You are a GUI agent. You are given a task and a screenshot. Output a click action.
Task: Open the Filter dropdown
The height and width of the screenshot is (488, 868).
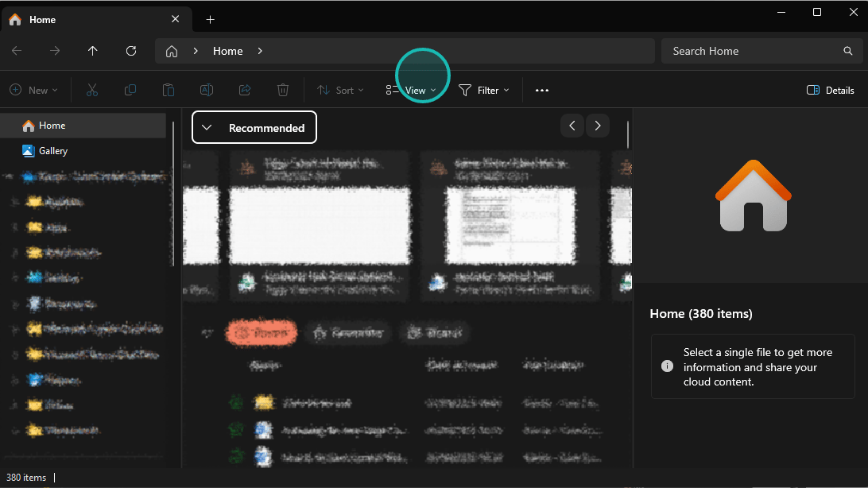pos(484,90)
